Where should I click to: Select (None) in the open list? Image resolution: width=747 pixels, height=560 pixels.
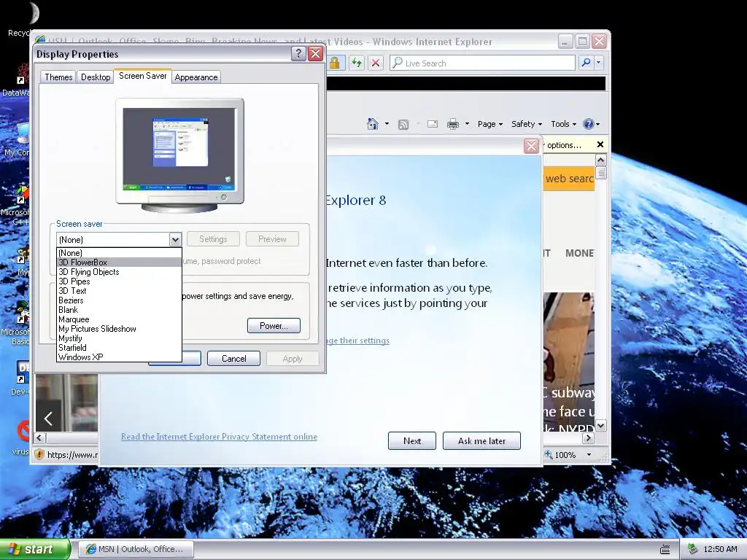[x=119, y=253]
